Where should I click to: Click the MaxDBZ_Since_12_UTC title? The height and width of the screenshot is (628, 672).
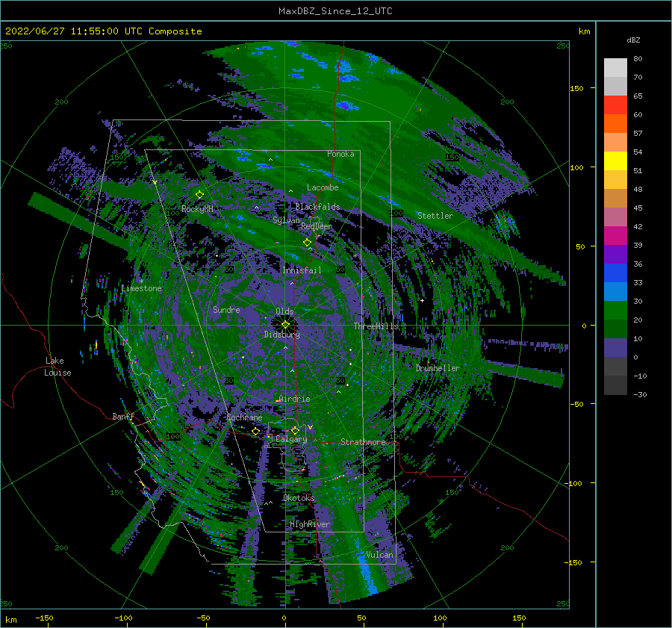click(335, 11)
